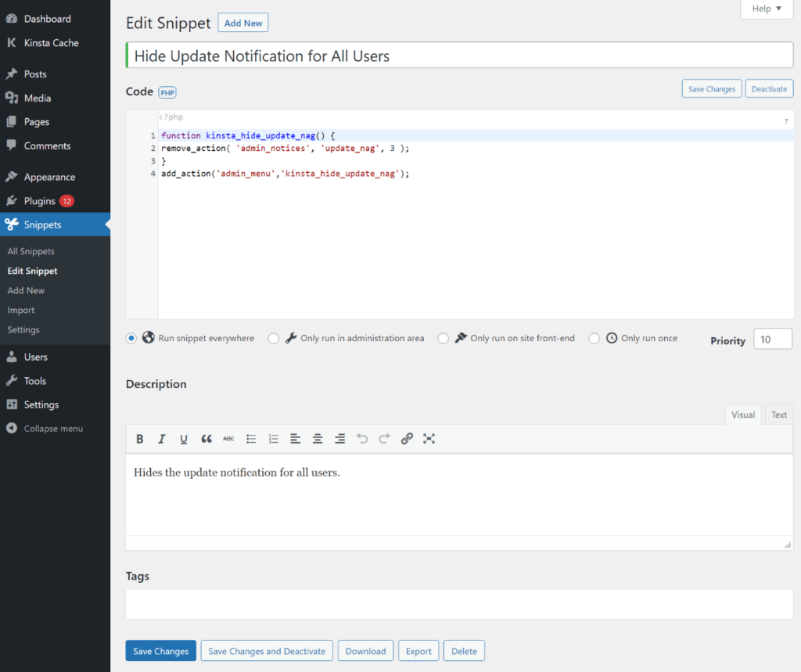This screenshot has height=672, width=801.
Task: Click the Blockquote icon in toolbar
Action: click(x=207, y=439)
